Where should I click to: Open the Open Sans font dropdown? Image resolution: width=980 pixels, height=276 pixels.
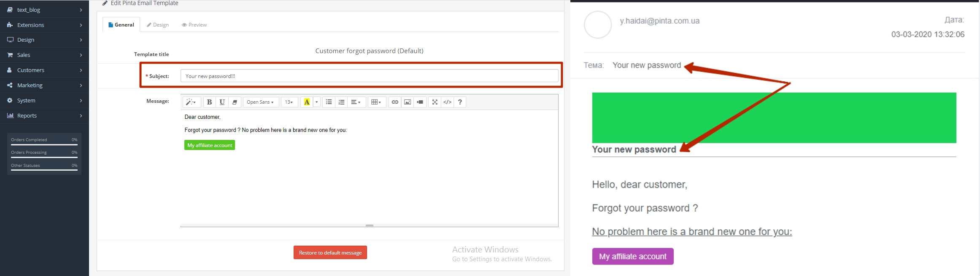tap(260, 102)
